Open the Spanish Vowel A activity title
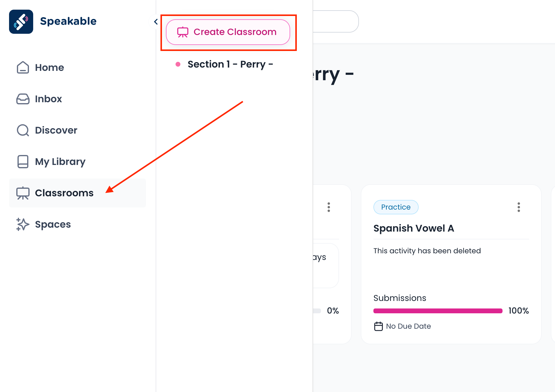 click(x=414, y=228)
